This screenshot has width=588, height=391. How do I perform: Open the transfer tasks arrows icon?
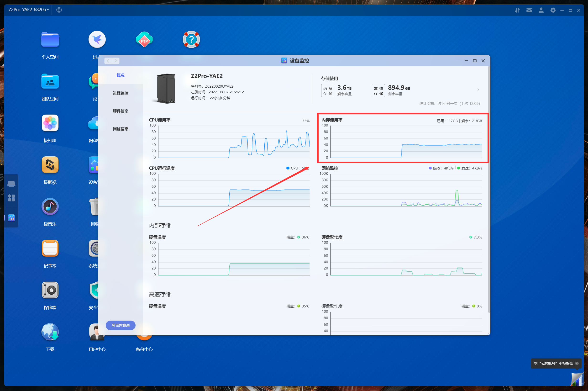[517, 10]
